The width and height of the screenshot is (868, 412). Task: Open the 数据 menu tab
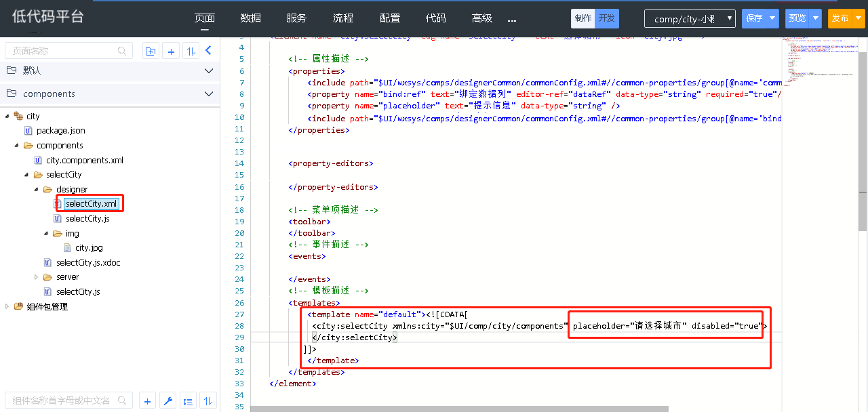(x=250, y=18)
